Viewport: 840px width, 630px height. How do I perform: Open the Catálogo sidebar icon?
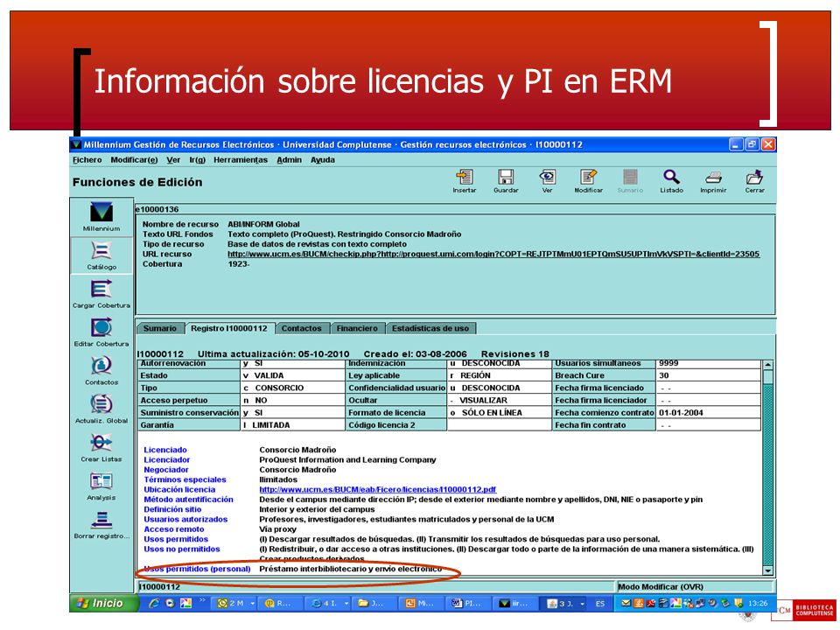pyautogui.click(x=101, y=255)
